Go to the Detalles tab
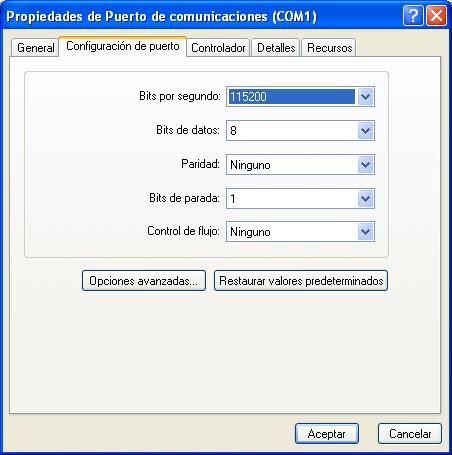 pyautogui.click(x=276, y=48)
